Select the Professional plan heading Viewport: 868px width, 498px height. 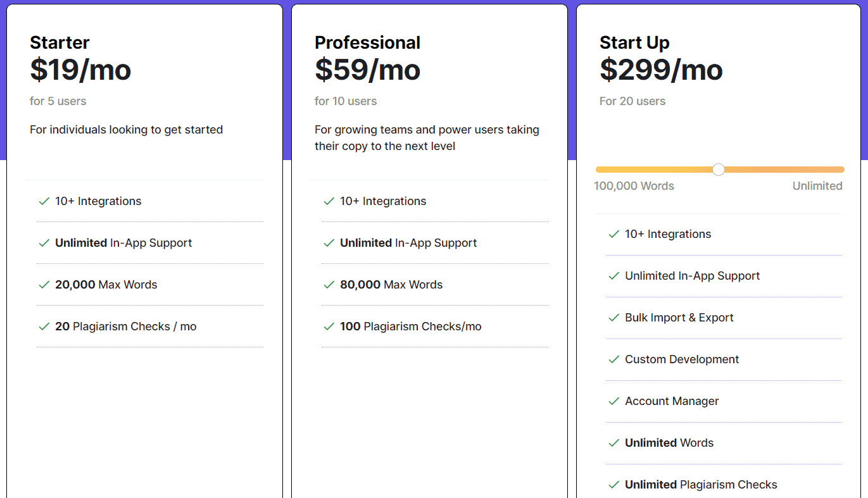pyautogui.click(x=367, y=42)
